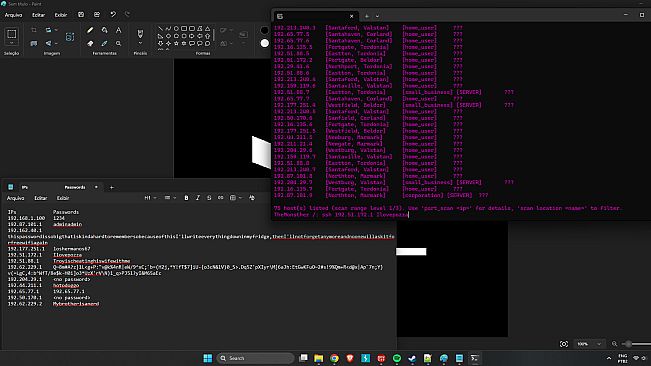
Task: Open the terminal new-tab dropdown chevron
Action: (x=377, y=16)
